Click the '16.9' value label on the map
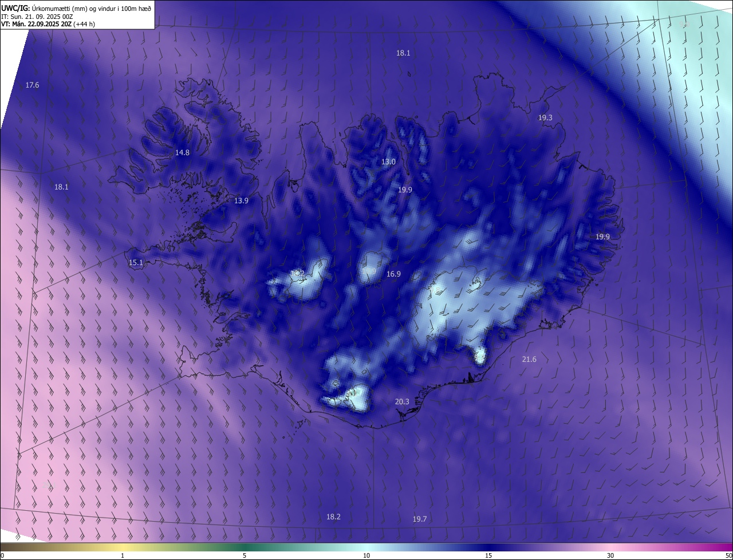Image resolution: width=733 pixels, height=560 pixels. tap(393, 274)
